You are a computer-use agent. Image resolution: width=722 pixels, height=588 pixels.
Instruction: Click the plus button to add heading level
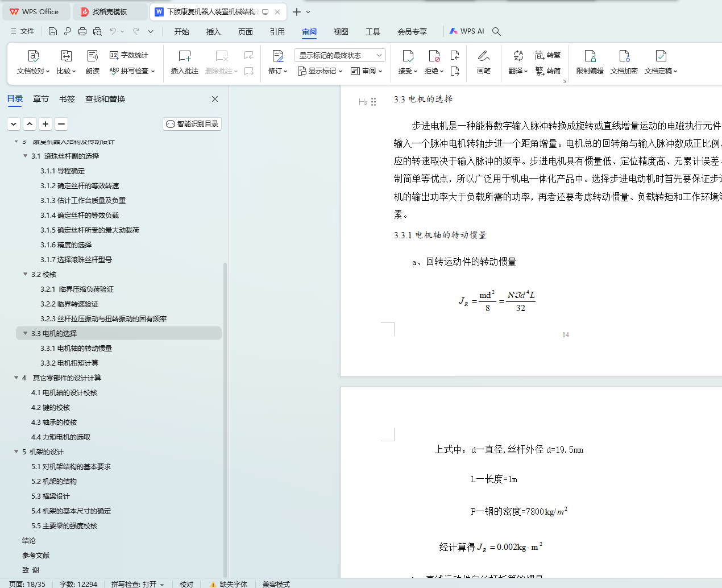tap(45, 123)
